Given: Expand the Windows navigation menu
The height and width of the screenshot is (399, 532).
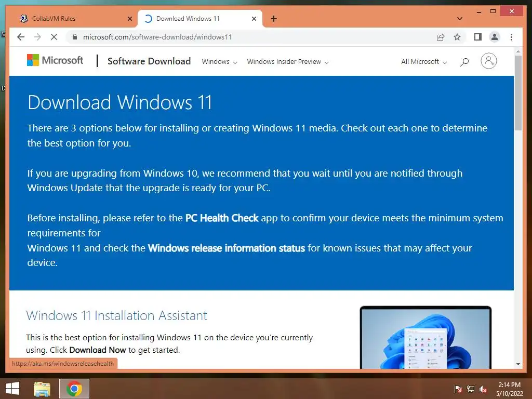Looking at the screenshot, I should click(219, 62).
